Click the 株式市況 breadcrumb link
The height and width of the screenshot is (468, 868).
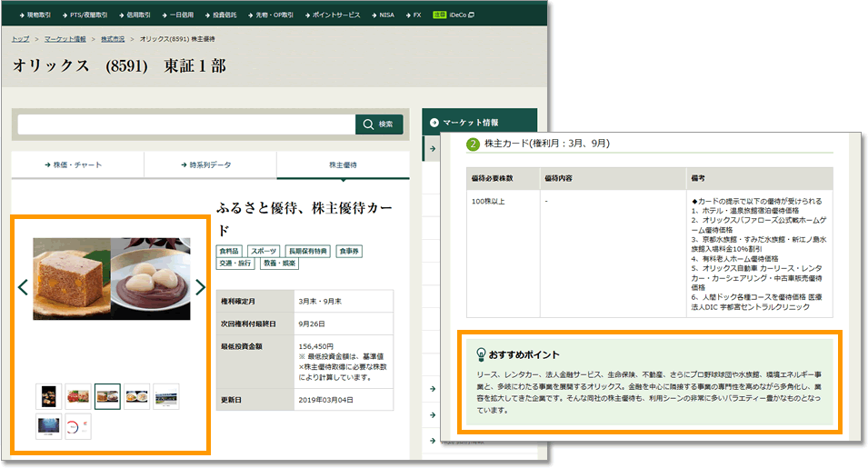click(113, 39)
